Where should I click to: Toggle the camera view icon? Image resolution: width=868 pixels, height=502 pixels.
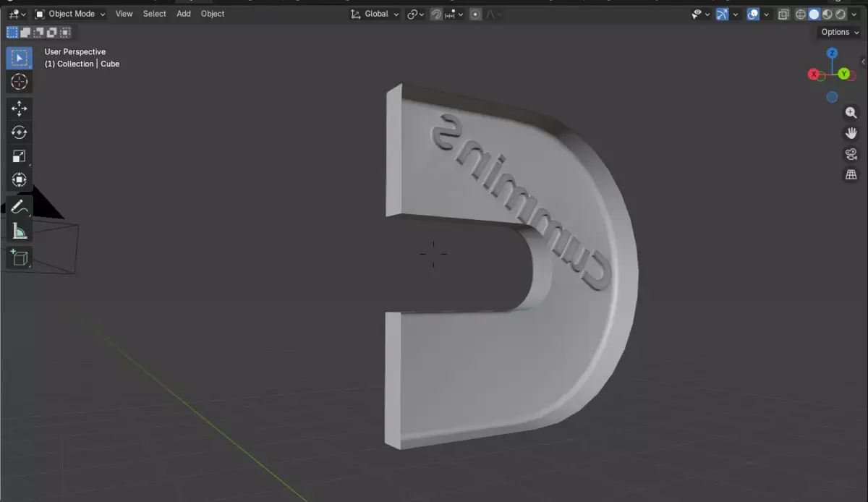(851, 154)
